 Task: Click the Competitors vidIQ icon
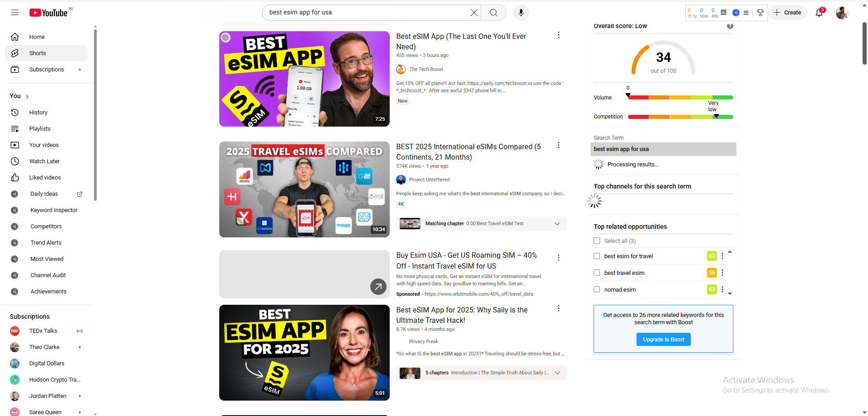14,227
